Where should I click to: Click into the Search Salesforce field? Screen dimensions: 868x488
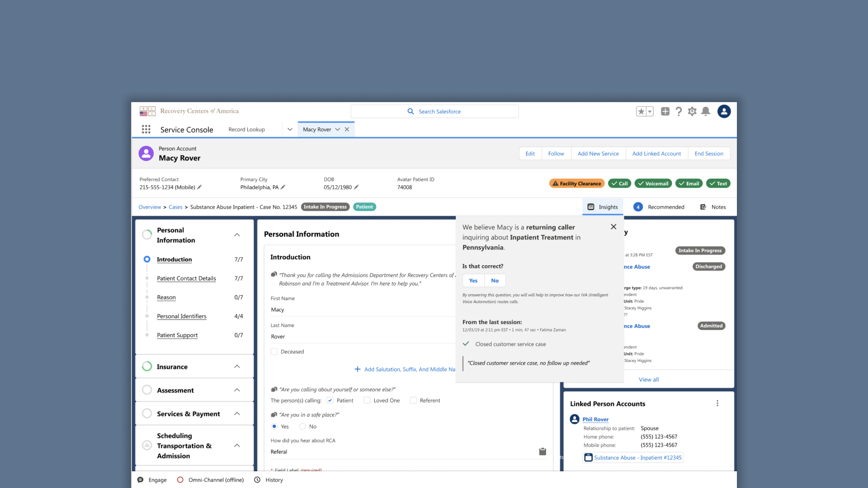point(434,111)
